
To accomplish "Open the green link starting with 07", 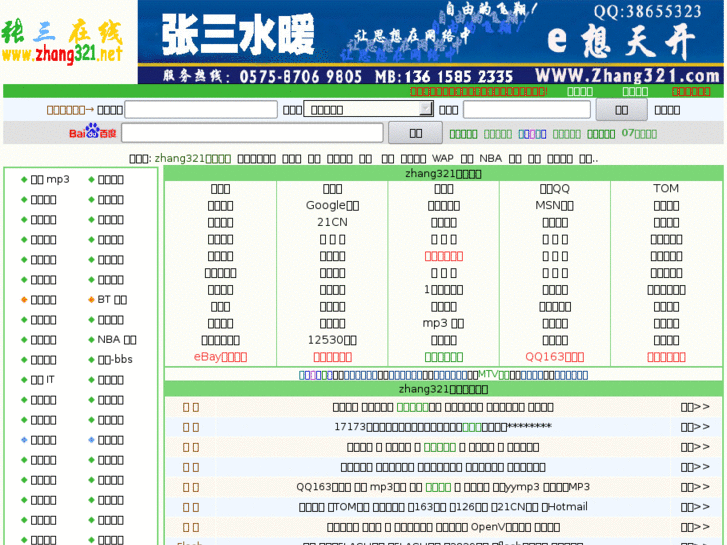I will [639, 134].
